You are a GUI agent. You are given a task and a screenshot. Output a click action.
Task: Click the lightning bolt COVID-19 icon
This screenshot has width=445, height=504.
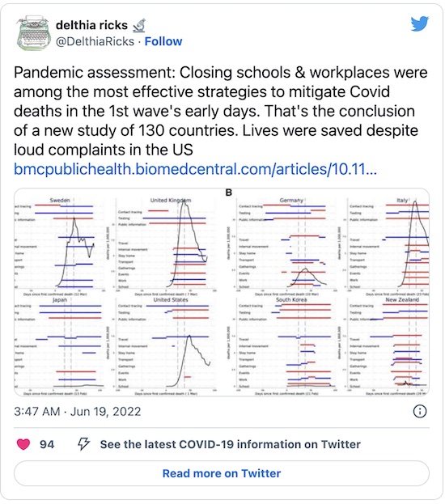click(x=83, y=444)
